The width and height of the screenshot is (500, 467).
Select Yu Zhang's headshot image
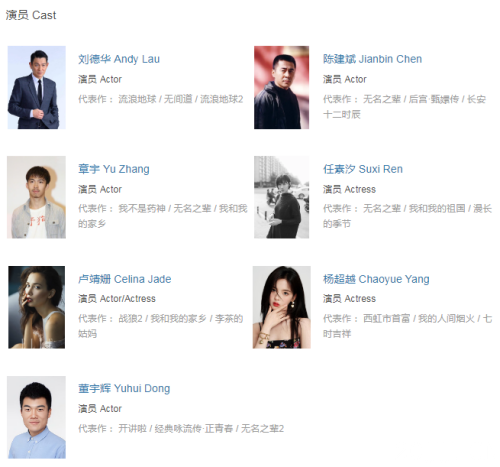coord(36,197)
